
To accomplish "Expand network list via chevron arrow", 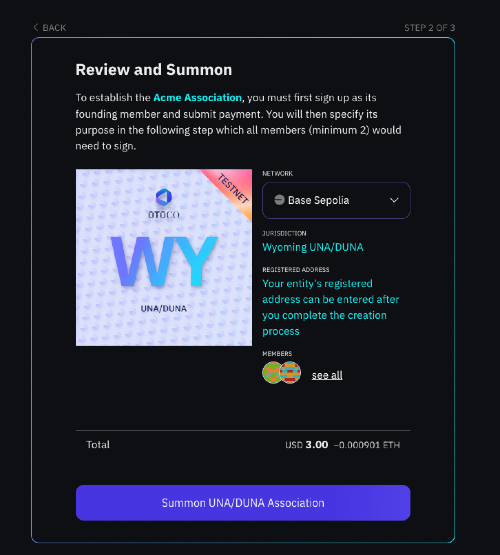I will click(394, 200).
